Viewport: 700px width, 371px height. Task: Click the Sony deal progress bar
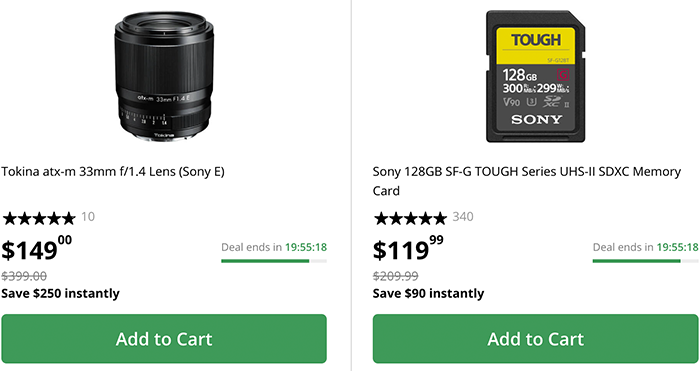coord(646,261)
